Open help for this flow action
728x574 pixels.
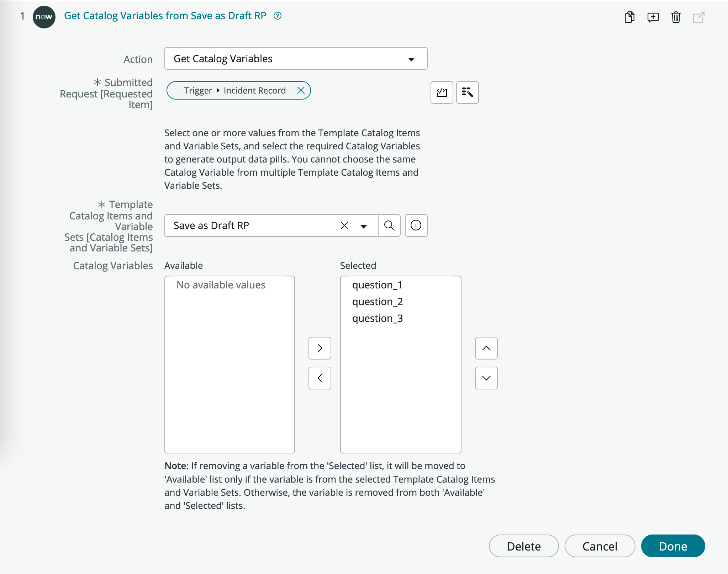pyautogui.click(x=278, y=16)
